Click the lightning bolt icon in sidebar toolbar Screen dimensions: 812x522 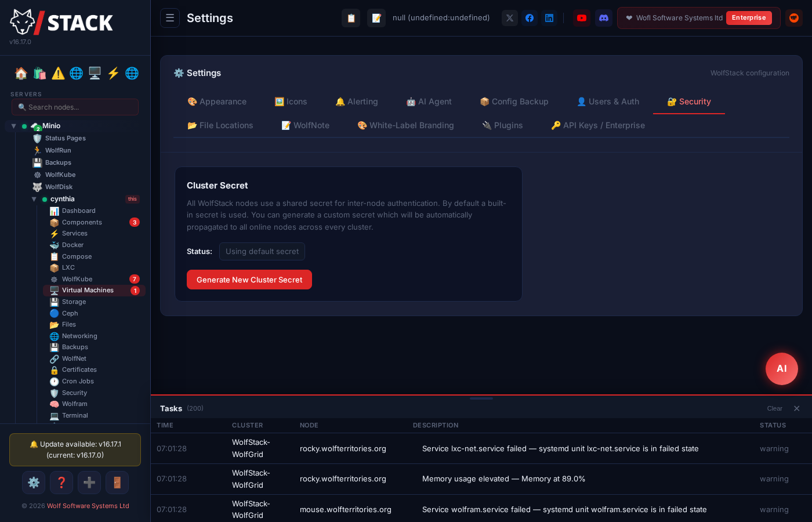(x=113, y=73)
